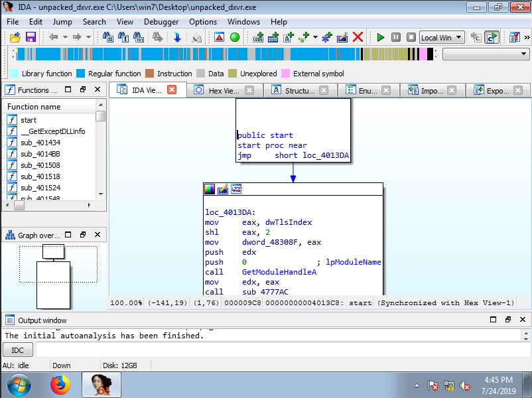The image size is (532, 398).
Task: Click the breakpoint list toolbar icon
Action: click(515, 37)
